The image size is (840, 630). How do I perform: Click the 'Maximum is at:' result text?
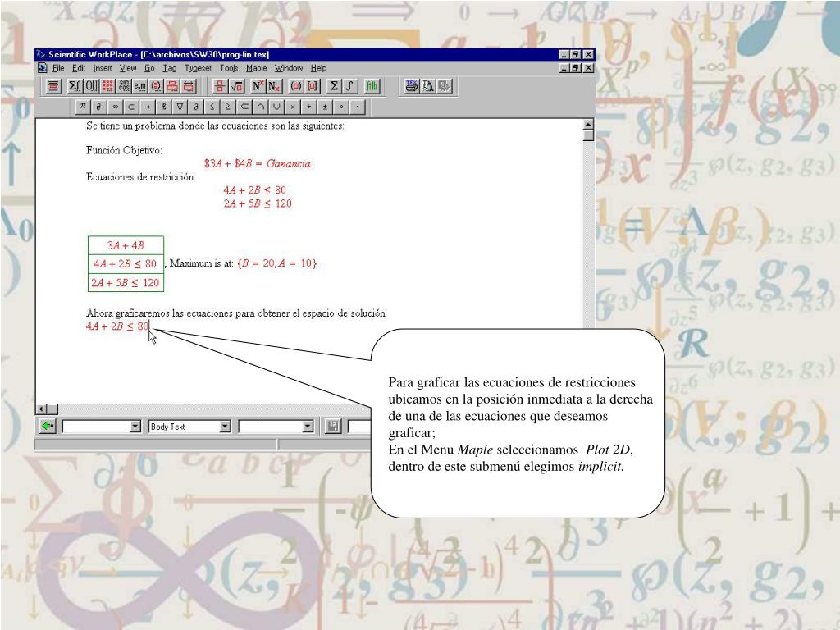click(202, 263)
